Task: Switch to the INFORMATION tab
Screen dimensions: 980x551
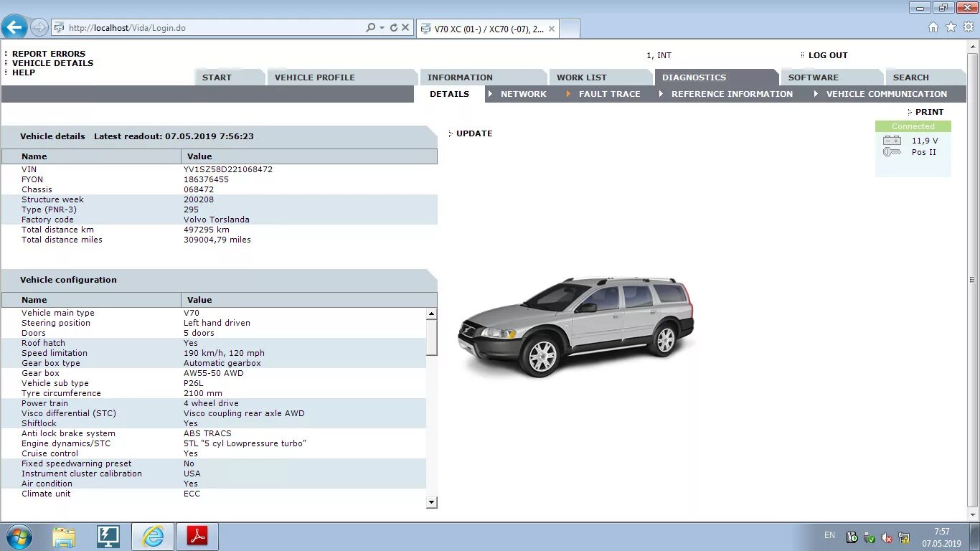Action: coord(483,77)
